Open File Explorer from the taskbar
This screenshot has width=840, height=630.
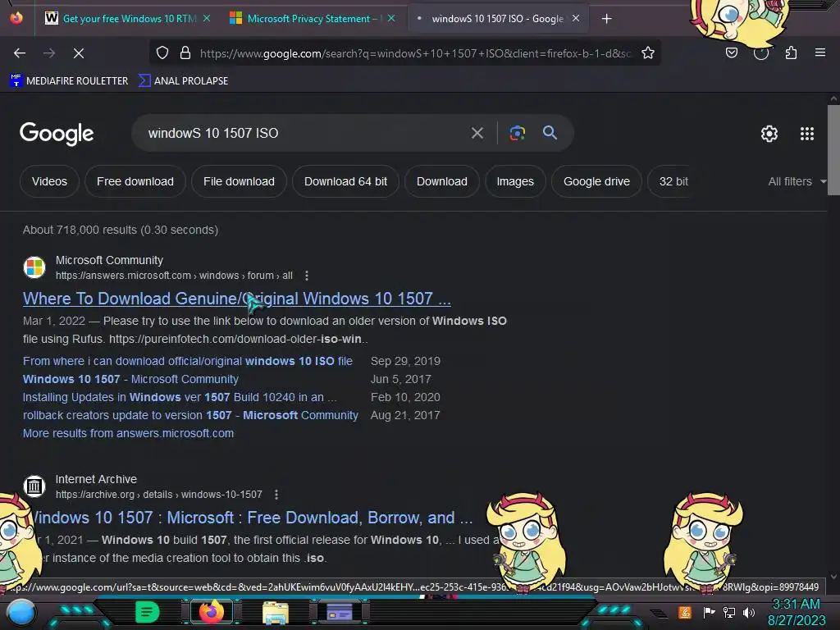pos(276,612)
